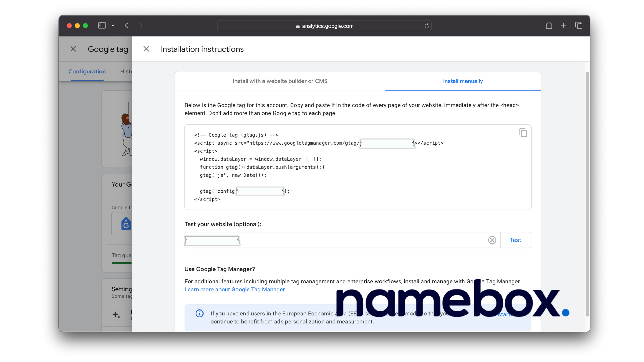Select the History tab in background
The width and height of the screenshot is (644, 362).
[x=126, y=71]
